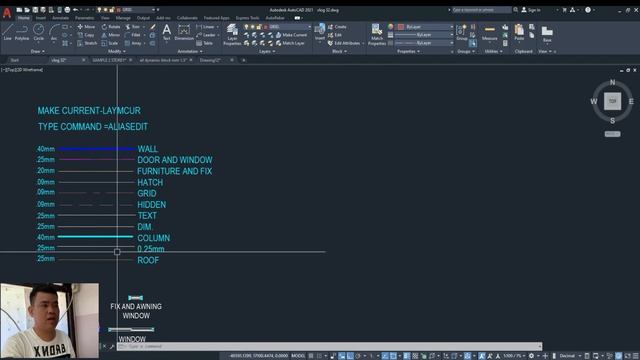Click the Plot print icon in quick access
Image resolution: width=640 pixels, height=360 pixels.
pyautogui.click(x=67, y=9)
